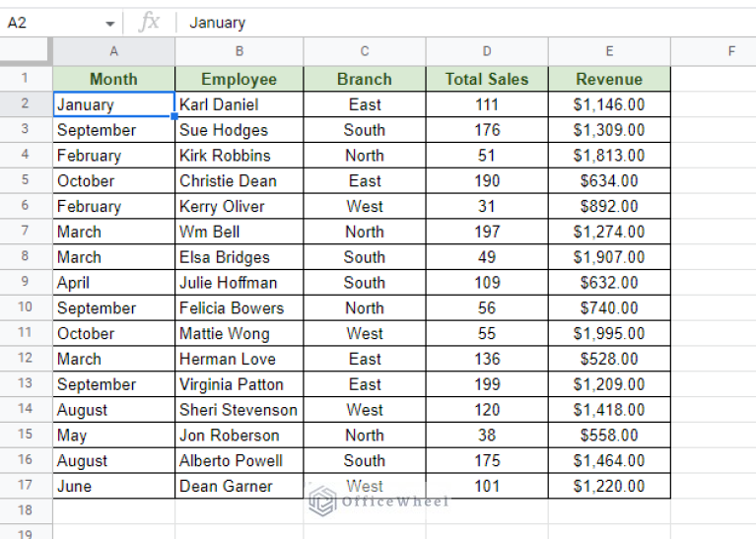Select the cell with Christie Dean
Image resolution: width=756 pixels, height=539 pixels.
tap(239, 181)
